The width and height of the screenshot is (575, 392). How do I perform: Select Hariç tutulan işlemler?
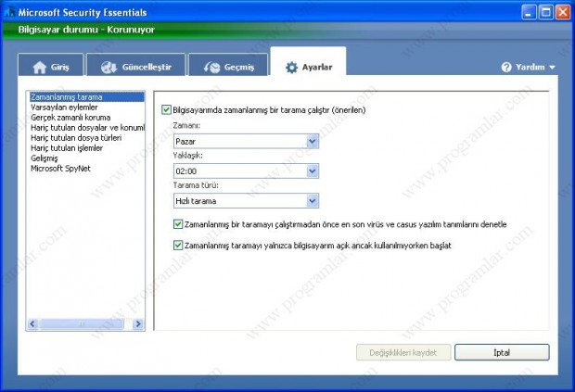[x=87, y=148]
